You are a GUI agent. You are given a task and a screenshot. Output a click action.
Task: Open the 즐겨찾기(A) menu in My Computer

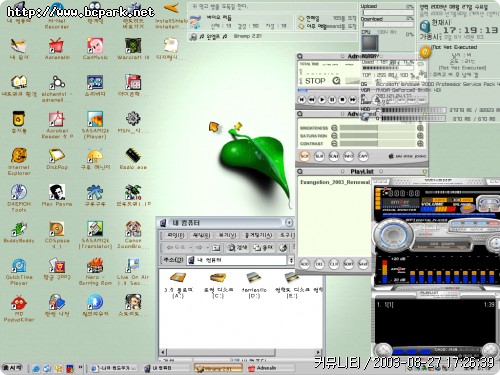(x=258, y=235)
